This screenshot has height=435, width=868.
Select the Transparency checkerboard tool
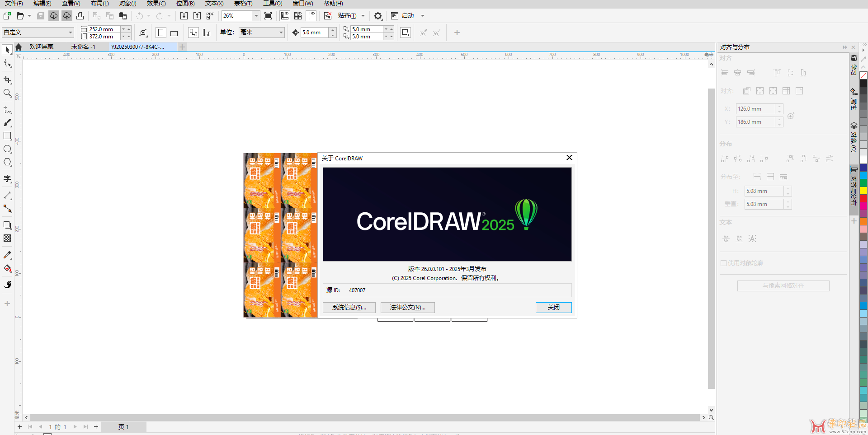[7, 238]
